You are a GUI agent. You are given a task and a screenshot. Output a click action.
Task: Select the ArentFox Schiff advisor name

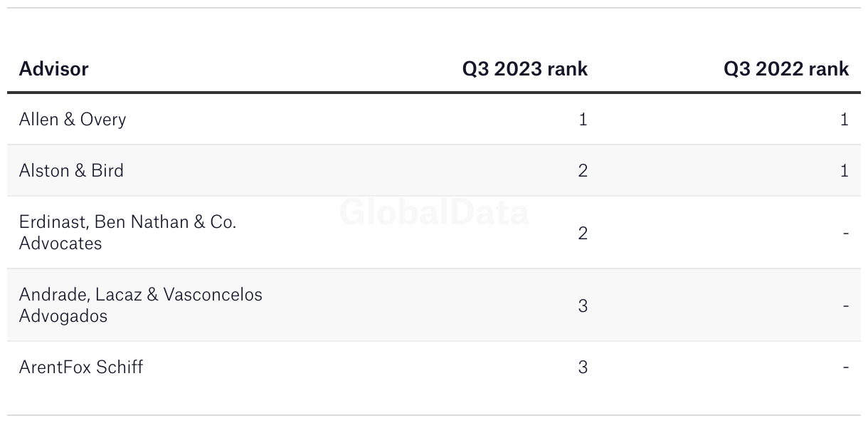point(81,367)
